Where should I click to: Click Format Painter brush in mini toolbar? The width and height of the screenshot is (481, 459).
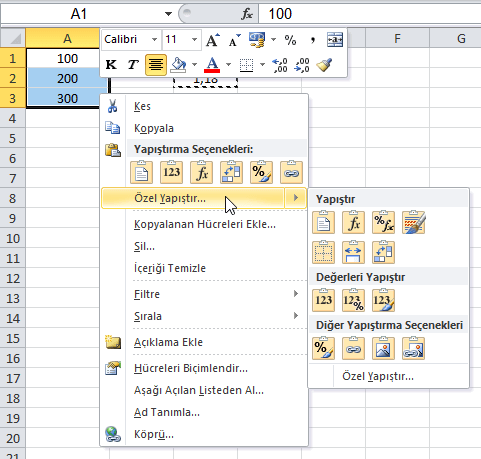pyautogui.click(x=324, y=65)
